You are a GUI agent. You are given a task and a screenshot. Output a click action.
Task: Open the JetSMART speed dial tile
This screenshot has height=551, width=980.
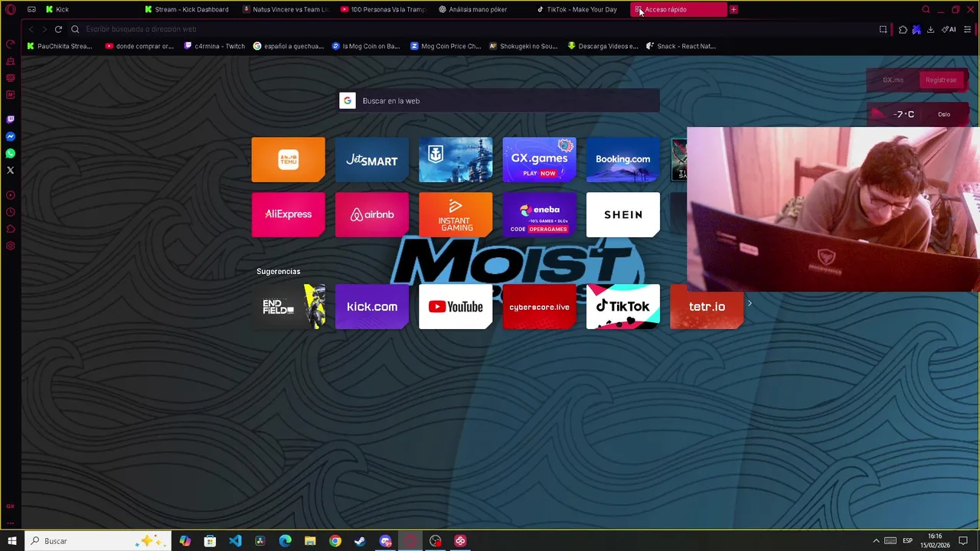pos(371,159)
